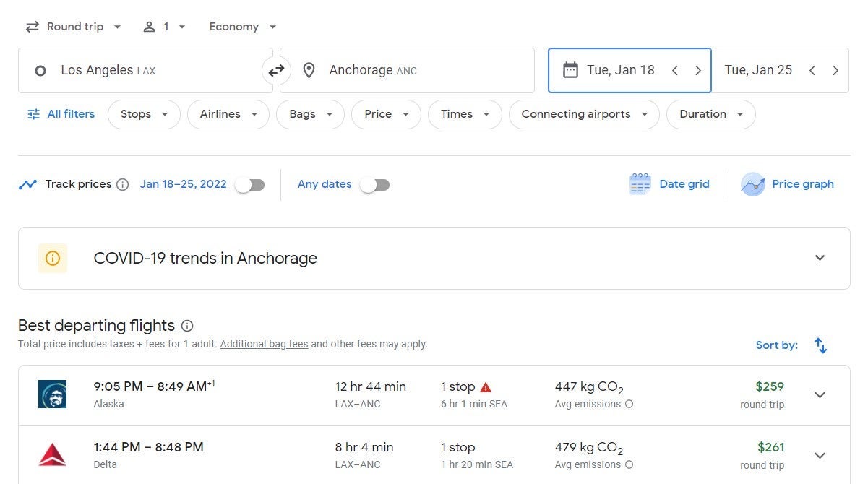The image size is (868, 484).
Task: Open the Date grid view
Action: (x=669, y=184)
